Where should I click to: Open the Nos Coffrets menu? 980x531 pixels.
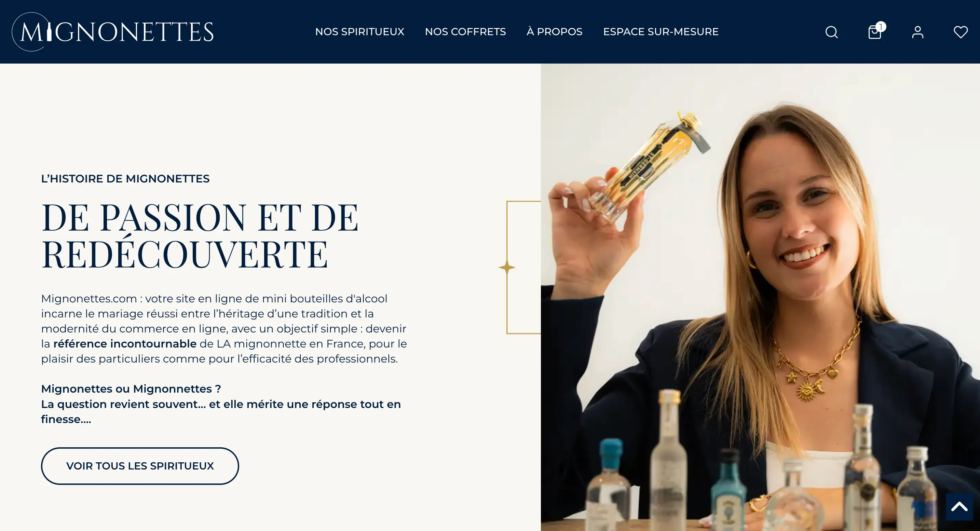(x=465, y=31)
